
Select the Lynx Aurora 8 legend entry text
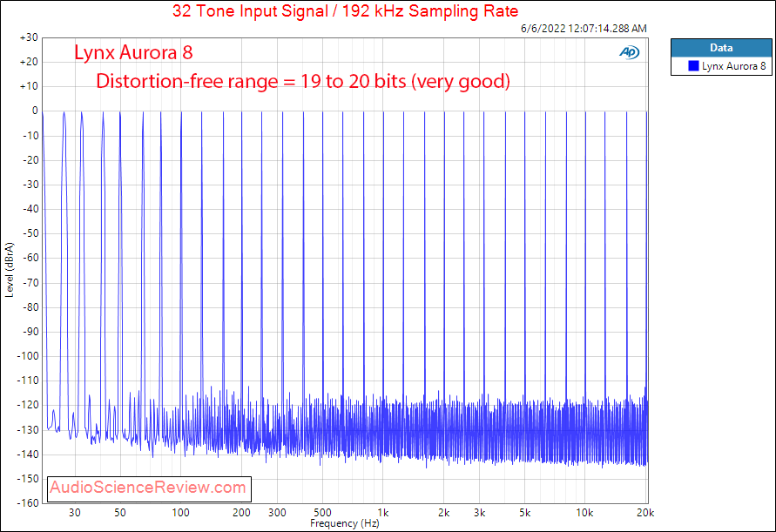pyautogui.click(x=733, y=66)
